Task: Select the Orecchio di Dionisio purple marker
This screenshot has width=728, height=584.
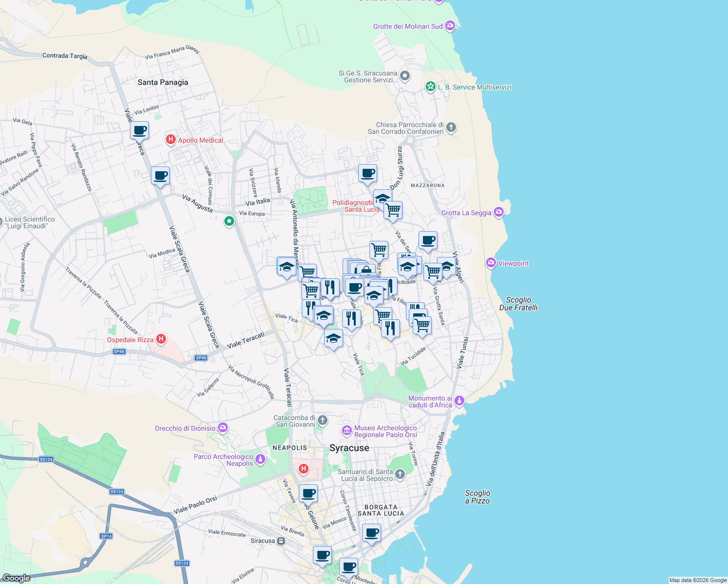Action: [223, 427]
